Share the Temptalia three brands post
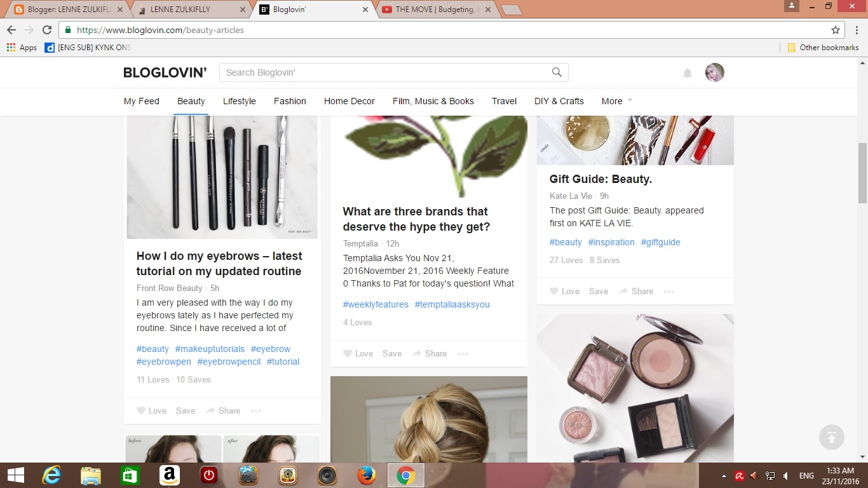 click(430, 353)
